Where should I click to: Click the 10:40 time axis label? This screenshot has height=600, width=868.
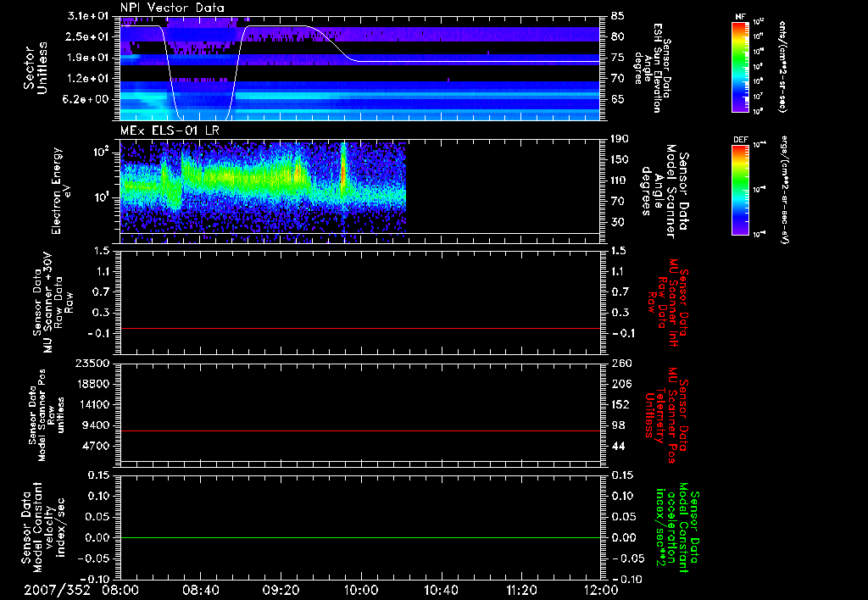(441, 590)
